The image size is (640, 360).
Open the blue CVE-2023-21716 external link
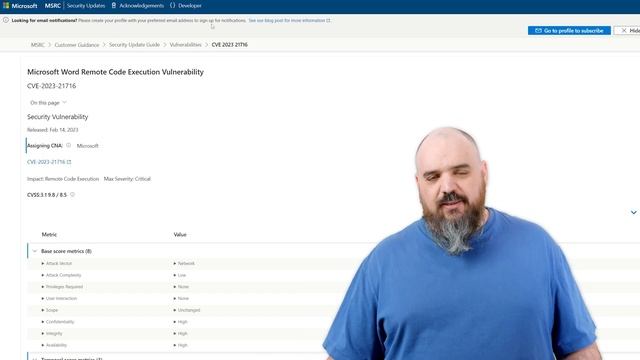pyautogui.click(x=49, y=162)
